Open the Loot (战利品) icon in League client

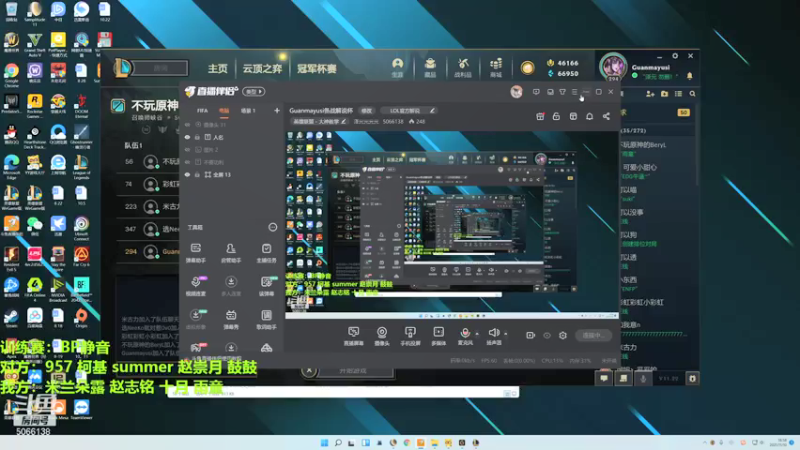point(463,67)
